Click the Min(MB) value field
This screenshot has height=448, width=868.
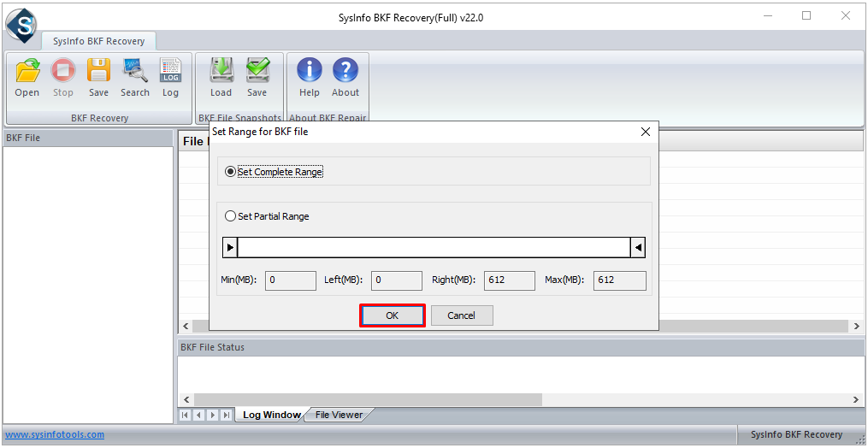pos(291,280)
